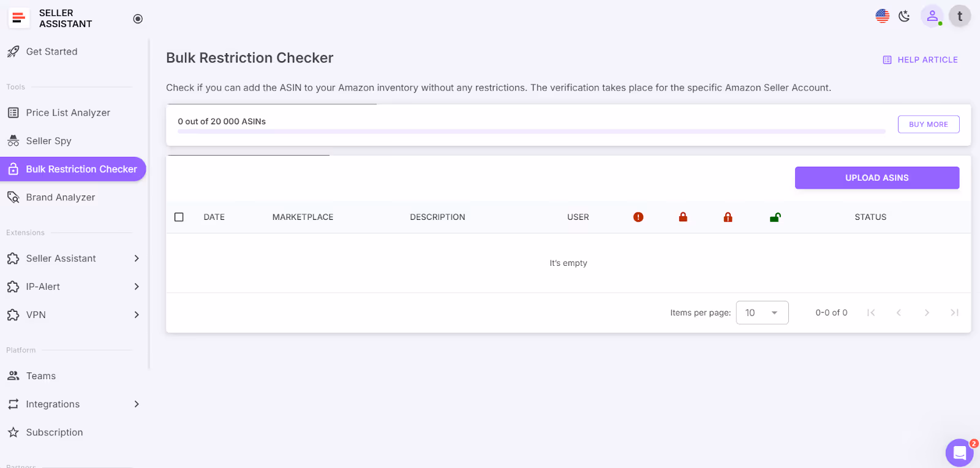
Task: Click the ASIN usage progress bar
Action: pyautogui.click(x=532, y=131)
